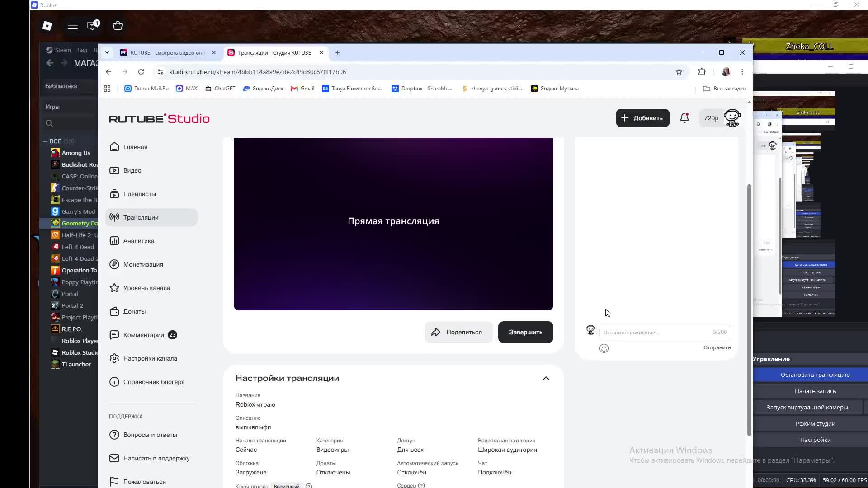Open the Gmail bookmark
Image resolution: width=868 pixels, height=488 pixels.
click(x=302, y=89)
